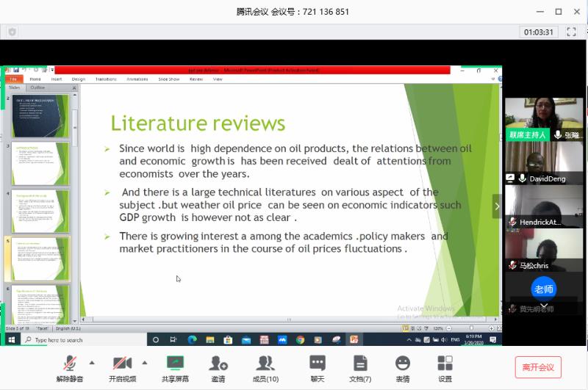Open PowerPoint taskbar icon

(354, 340)
